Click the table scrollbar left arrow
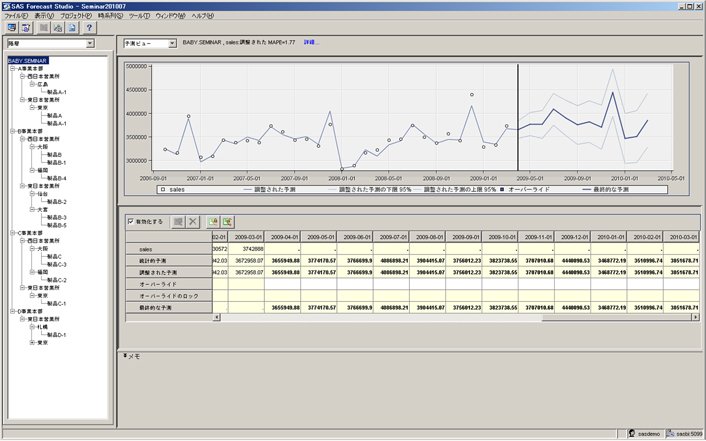Screen dimensions: 706x441 click(x=217, y=317)
